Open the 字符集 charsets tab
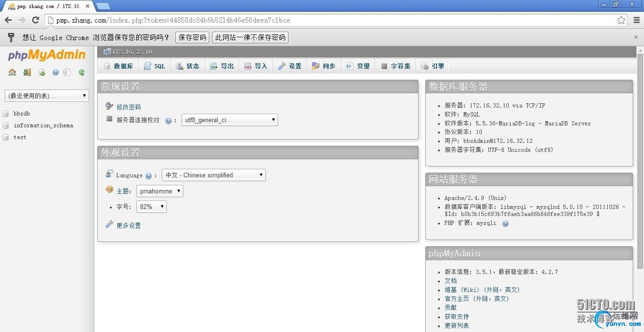The height and width of the screenshot is (332, 644). tap(396, 66)
